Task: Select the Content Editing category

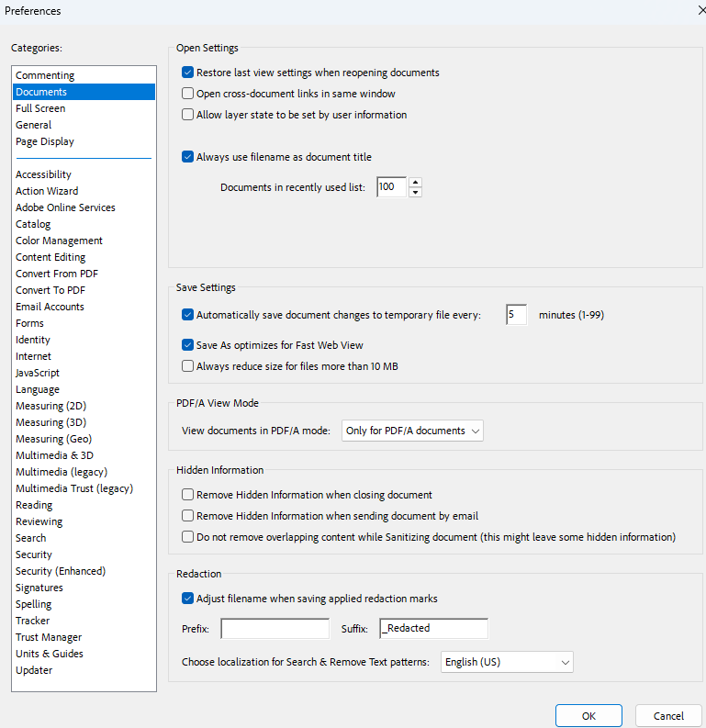Action: click(x=84, y=257)
